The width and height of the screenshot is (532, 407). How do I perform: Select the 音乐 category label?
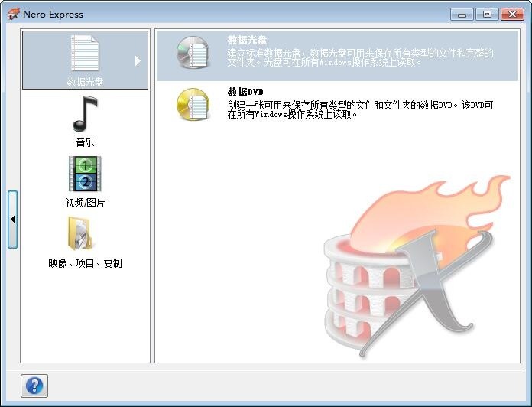click(85, 142)
